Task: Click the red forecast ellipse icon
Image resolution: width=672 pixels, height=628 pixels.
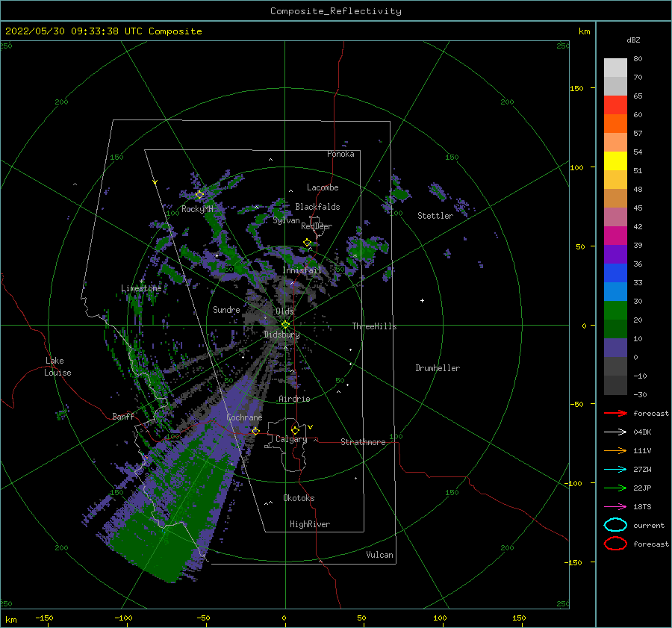Action: pos(615,544)
